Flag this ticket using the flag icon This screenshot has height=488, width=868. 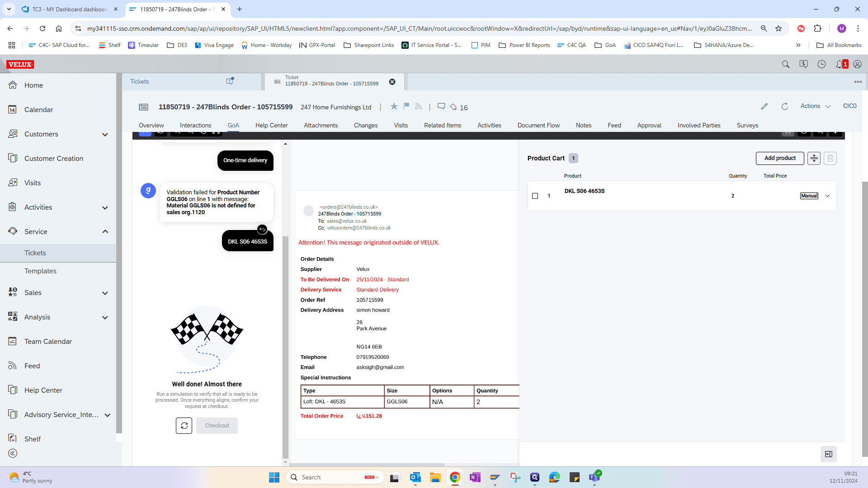pyautogui.click(x=406, y=106)
